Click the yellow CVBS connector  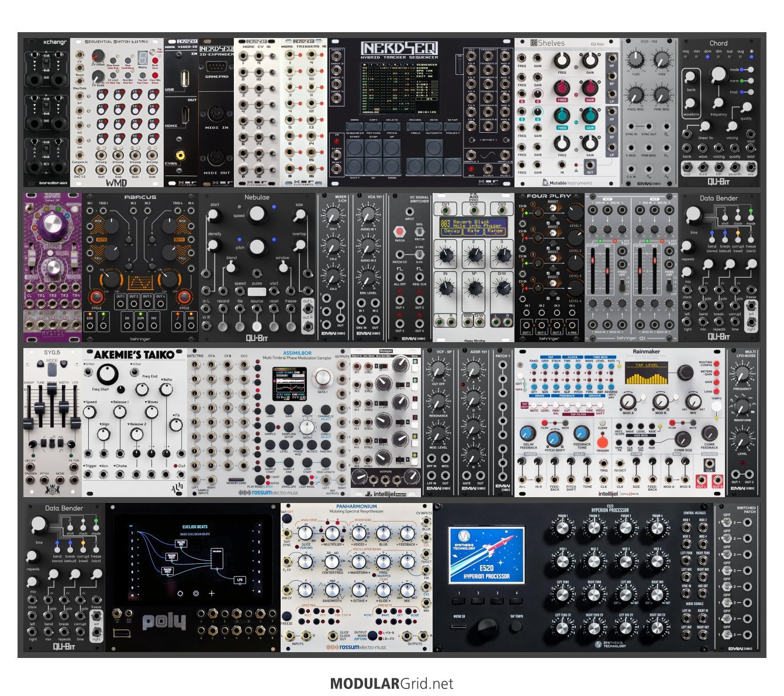click(x=181, y=155)
